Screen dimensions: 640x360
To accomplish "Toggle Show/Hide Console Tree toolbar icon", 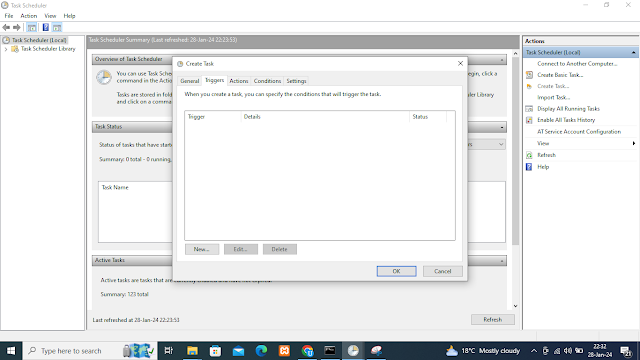I will [32, 27].
